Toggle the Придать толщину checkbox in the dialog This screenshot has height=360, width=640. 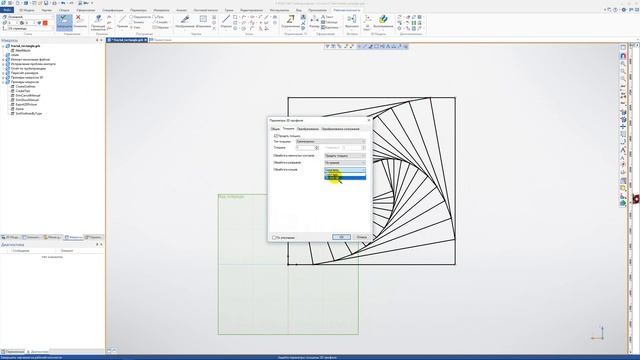[276, 136]
